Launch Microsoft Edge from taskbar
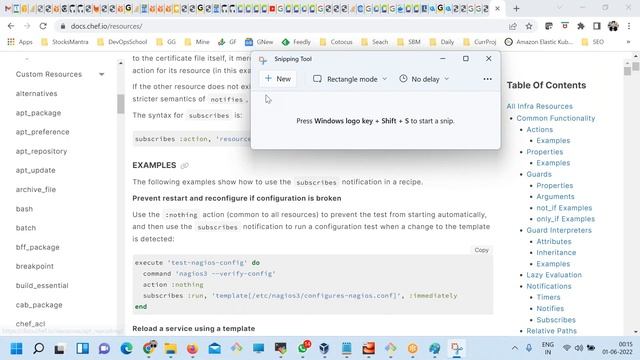 127,349
